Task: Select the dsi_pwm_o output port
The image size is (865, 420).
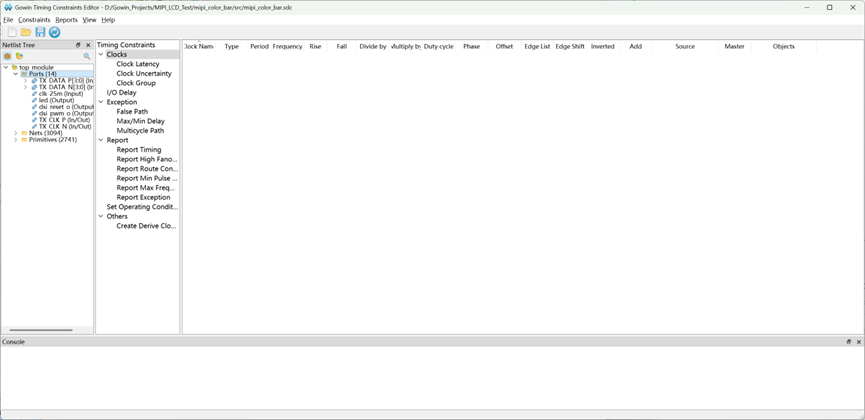Action: tap(66, 113)
